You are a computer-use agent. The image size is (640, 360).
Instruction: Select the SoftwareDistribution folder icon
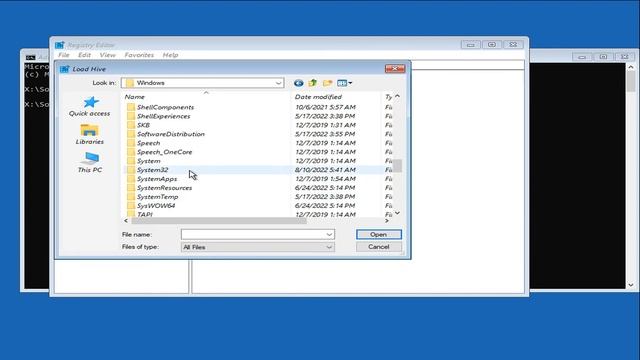[131, 134]
